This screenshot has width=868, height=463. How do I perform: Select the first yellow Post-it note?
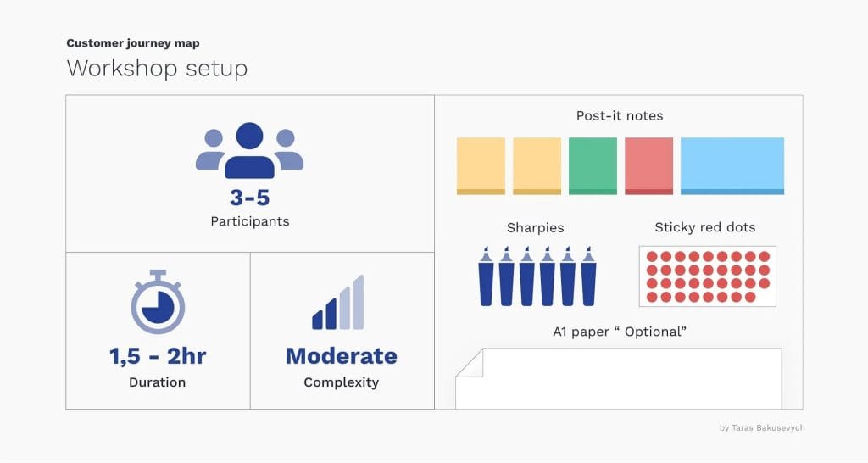point(481,166)
